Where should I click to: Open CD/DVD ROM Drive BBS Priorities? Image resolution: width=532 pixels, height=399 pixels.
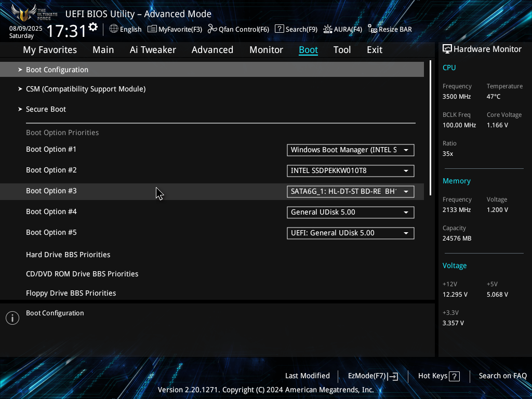(82, 274)
